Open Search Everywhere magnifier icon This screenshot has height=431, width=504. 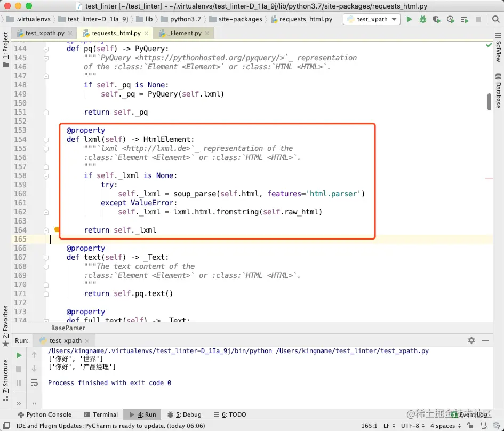[495, 19]
